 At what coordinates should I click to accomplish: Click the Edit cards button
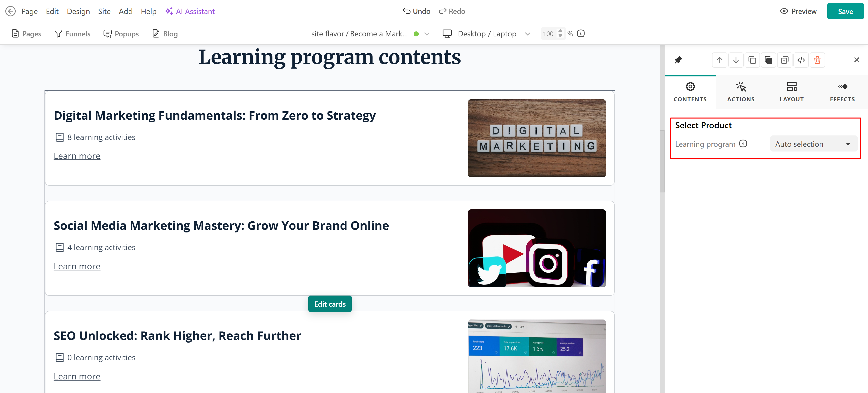coord(330,304)
